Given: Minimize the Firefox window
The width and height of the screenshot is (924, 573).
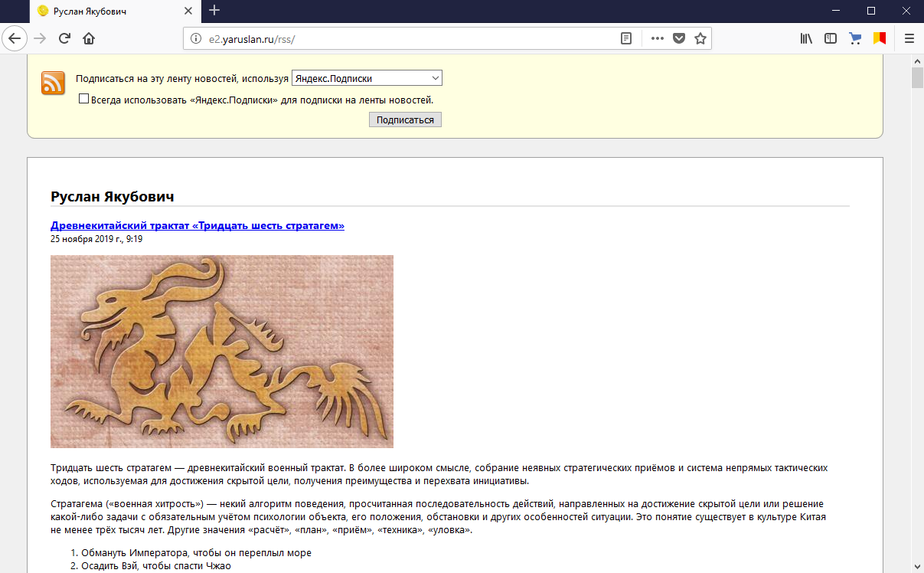Looking at the screenshot, I should pos(836,11).
